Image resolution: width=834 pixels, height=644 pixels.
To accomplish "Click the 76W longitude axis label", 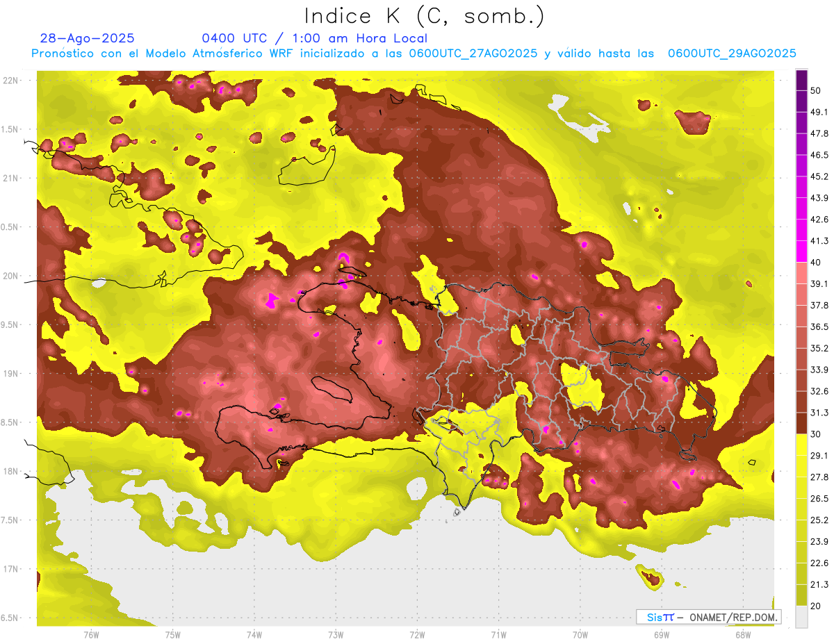I will pos(91,634).
